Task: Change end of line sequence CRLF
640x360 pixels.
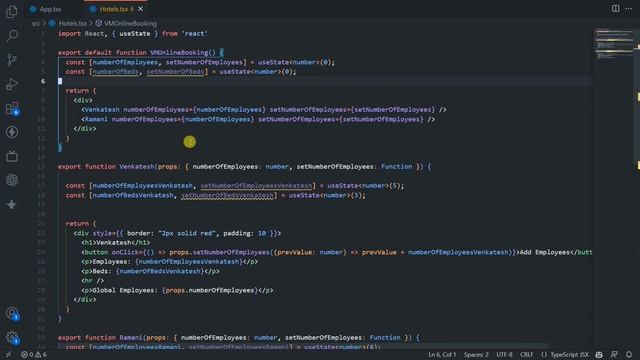Action: (527, 355)
